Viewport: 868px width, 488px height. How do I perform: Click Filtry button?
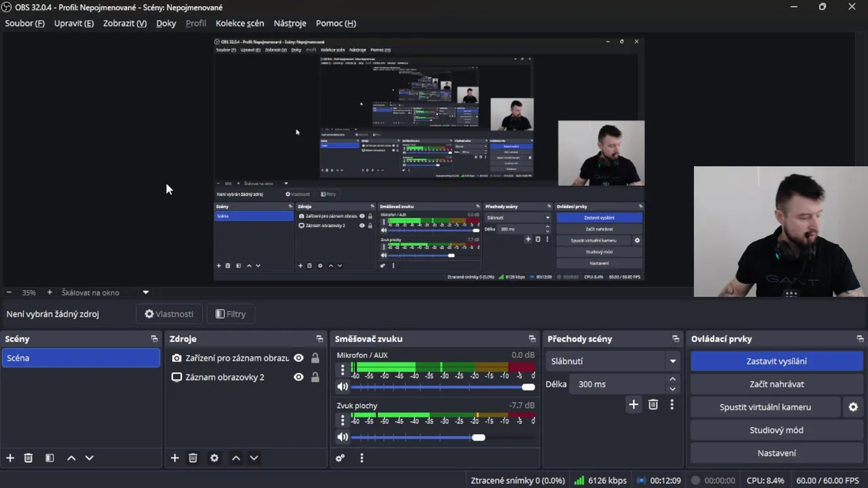pos(231,314)
